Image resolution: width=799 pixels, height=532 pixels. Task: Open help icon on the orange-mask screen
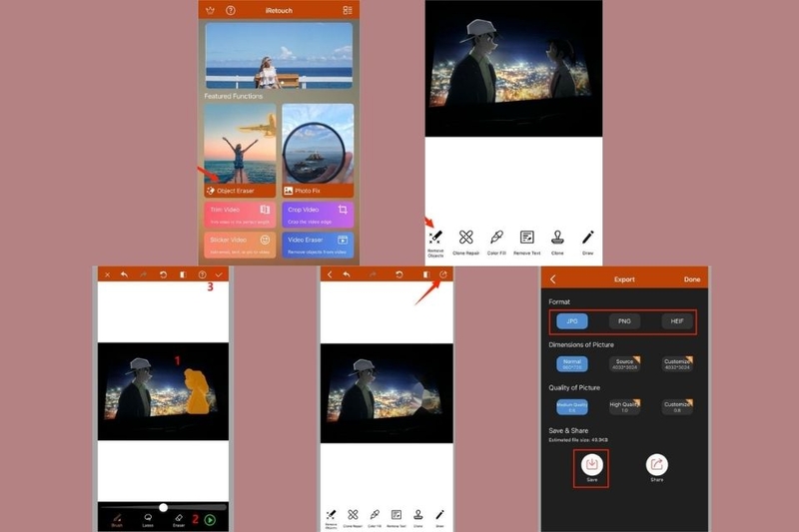coord(203,274)
